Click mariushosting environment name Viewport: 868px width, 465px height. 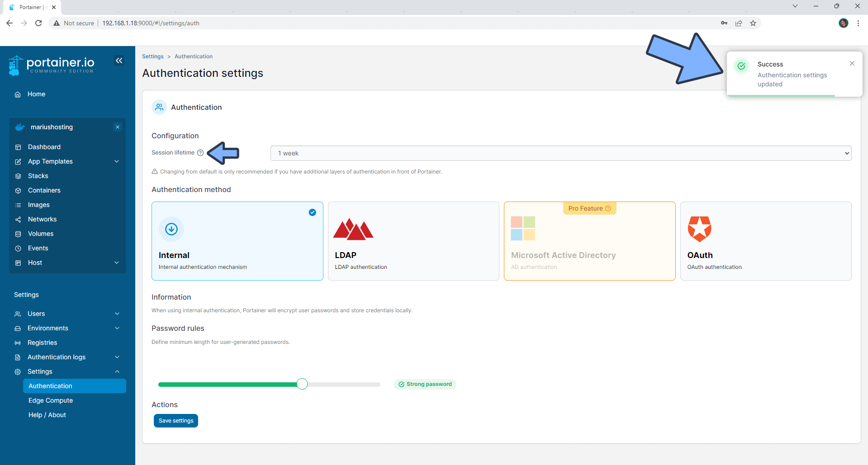(x=52, y=127)
